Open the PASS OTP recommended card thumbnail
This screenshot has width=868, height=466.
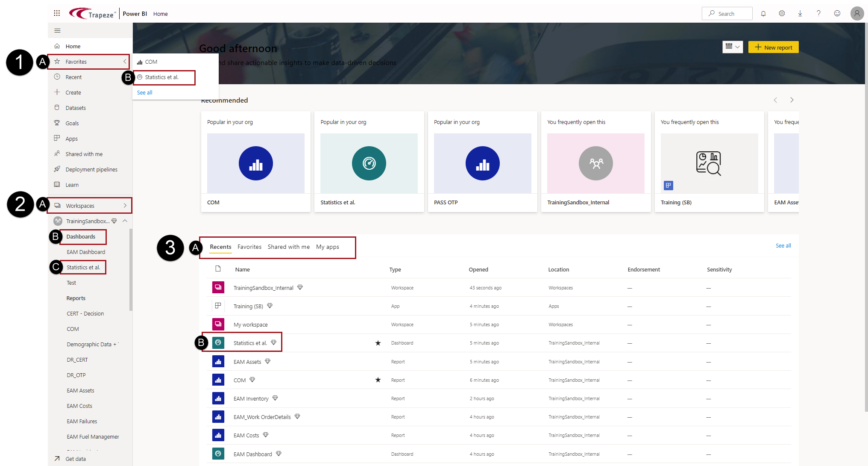pyautogui.click(x=482, y=163)
